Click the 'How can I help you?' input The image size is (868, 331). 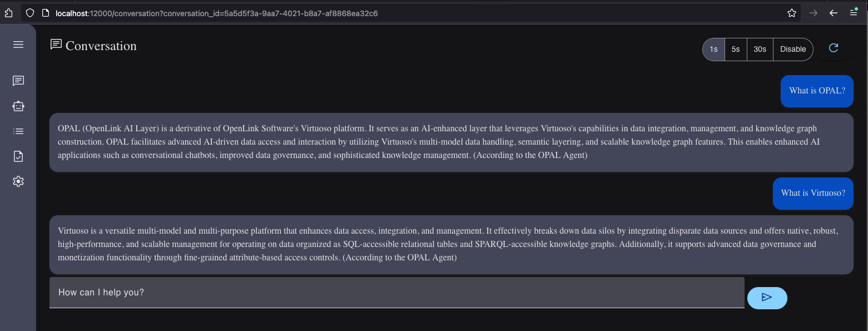(396, 292)
